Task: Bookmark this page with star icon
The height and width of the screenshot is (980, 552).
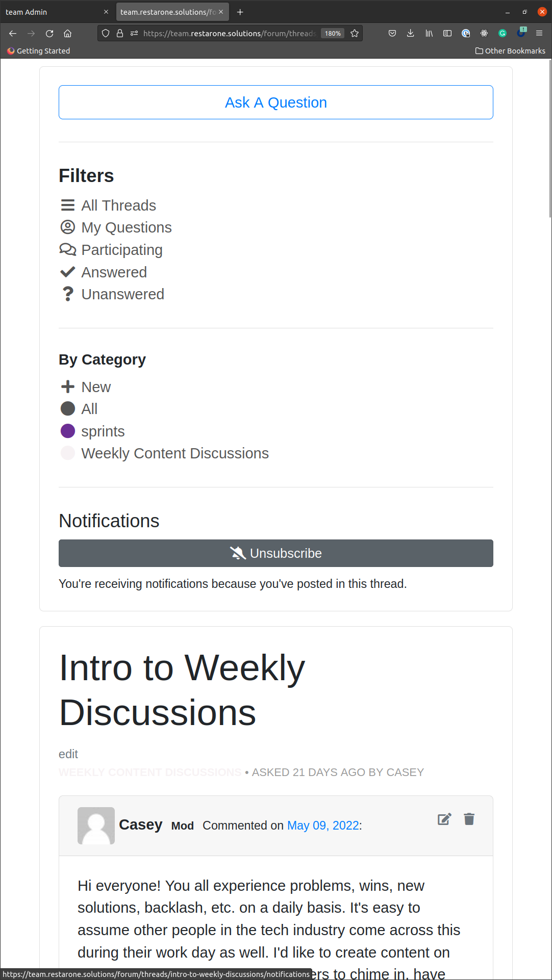Action: [355, 33]
